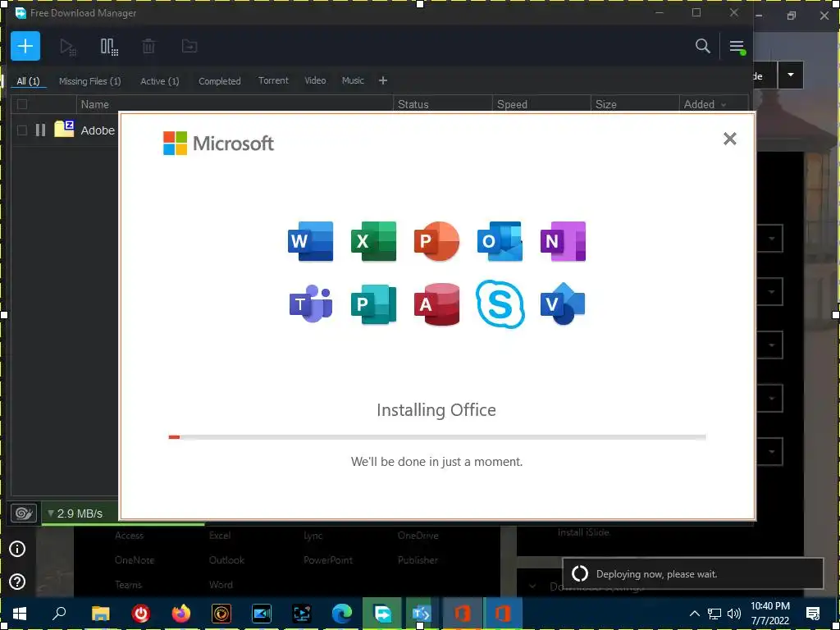Click the PowerPoint app label in background window
This screenshot has height=630, width=840.
[x=328, y=559]
